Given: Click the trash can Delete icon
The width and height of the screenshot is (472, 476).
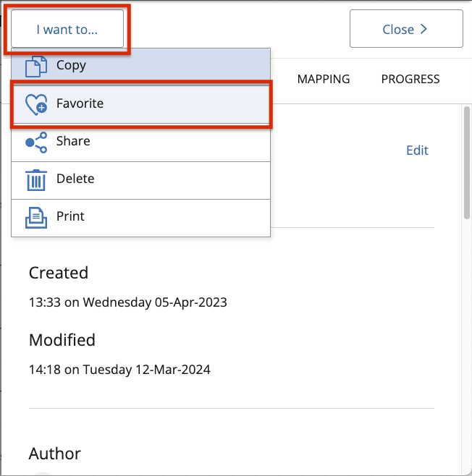Looking at the screenshot, I should coord(36,180).
